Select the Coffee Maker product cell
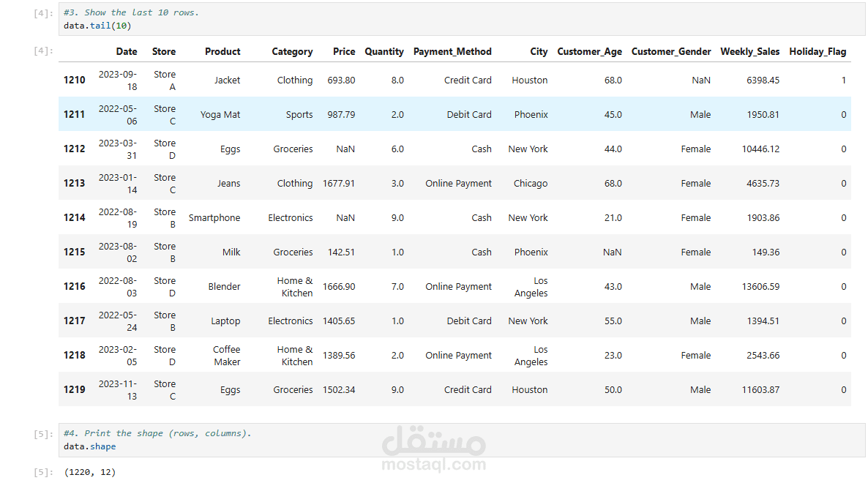The image size is (868, 483). [227, 356]
